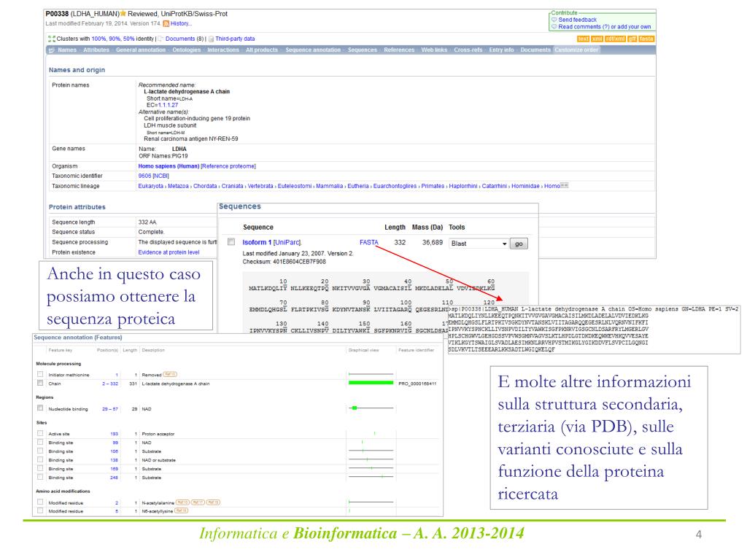The image size is (747, 560).
Task: Check the Initiator methionine feature box
Action: tap(40, 374)
